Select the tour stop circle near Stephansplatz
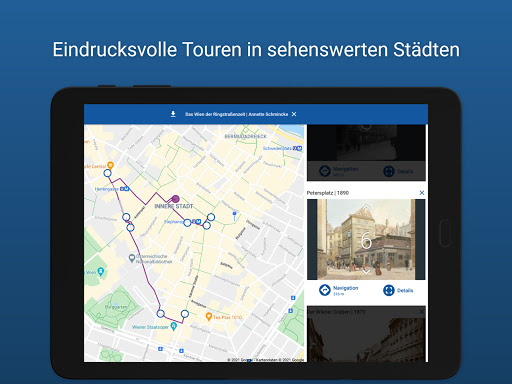Image resolution: width=512 pixels, height=384 pixels. click(x=187, y=223)
